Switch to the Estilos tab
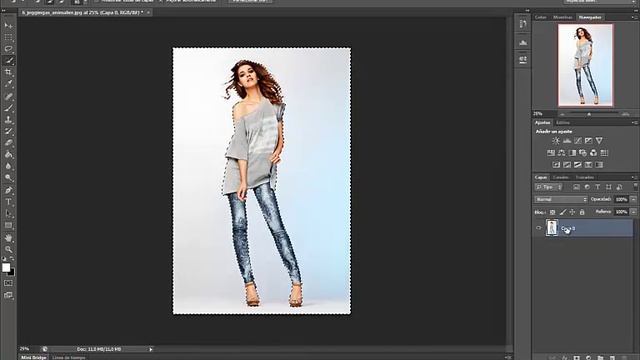The image size is (640, 360). (x=563, y=122)
